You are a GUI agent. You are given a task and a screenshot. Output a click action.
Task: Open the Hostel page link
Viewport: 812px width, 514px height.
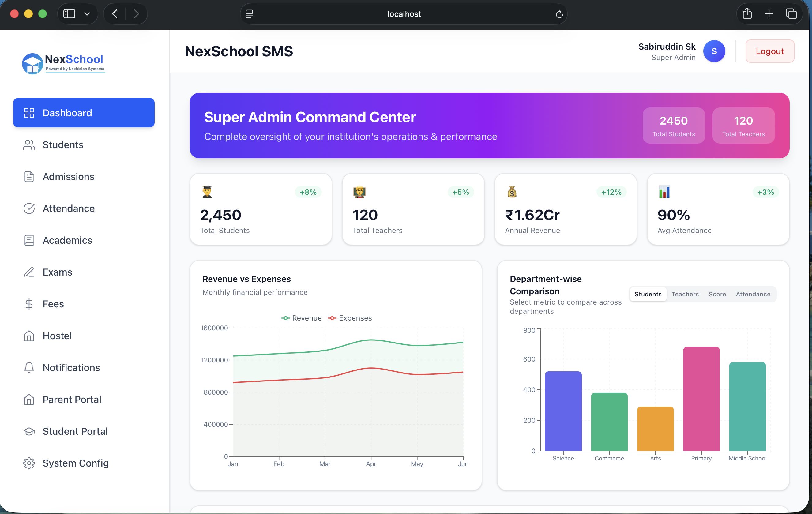84,336
